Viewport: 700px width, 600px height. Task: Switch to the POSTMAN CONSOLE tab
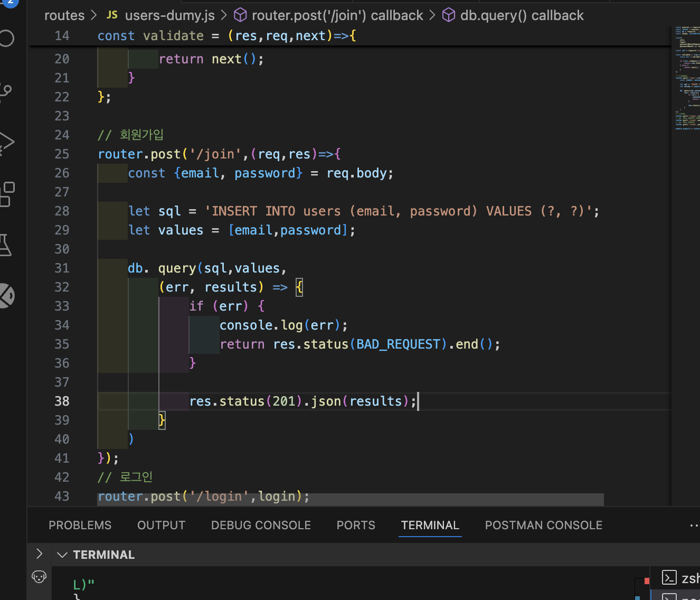pyautogui.click(x=544, y=525)
